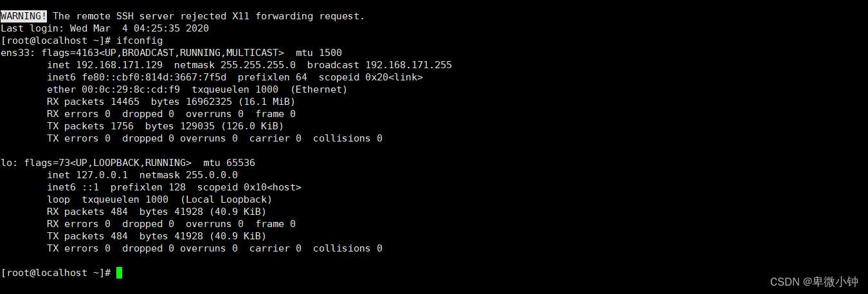Click the (Ethernet) label

click(319, 89)
